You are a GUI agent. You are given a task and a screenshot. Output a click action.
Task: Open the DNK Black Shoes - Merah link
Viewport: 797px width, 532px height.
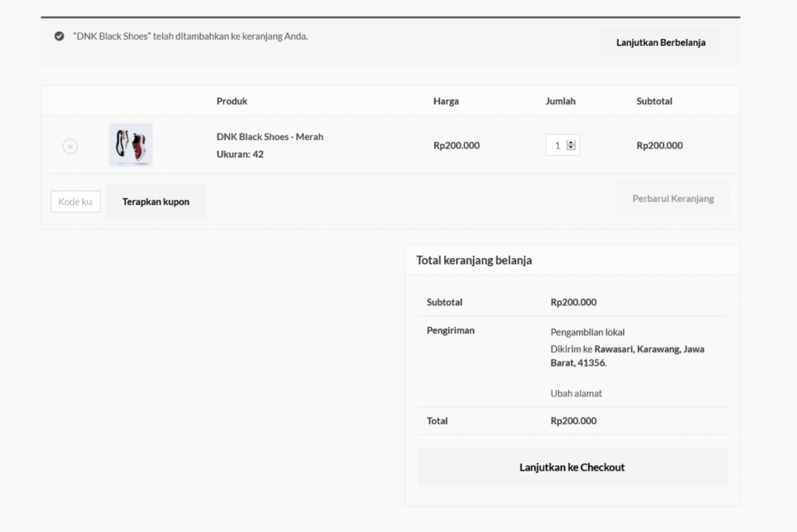coord(269,137)
